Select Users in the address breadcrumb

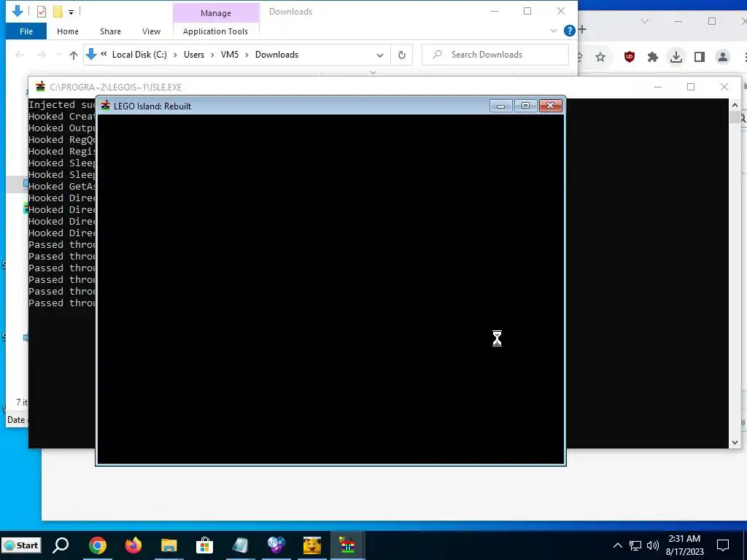pyautogui.click(x=194, y=55)
